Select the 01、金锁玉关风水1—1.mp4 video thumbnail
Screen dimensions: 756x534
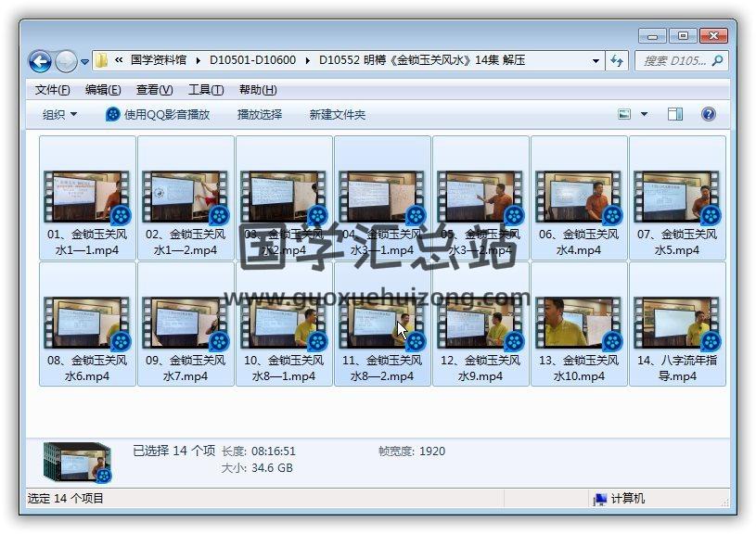[x=87, y=196]
